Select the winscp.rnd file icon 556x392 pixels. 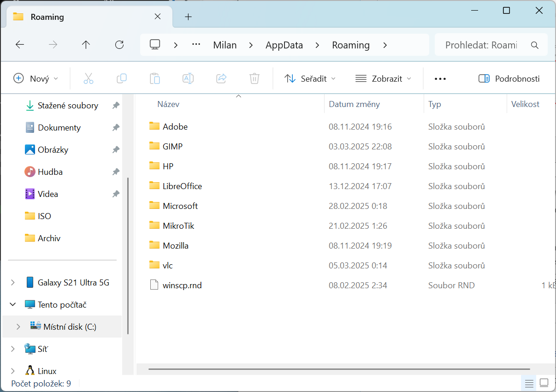pos(154,285)
